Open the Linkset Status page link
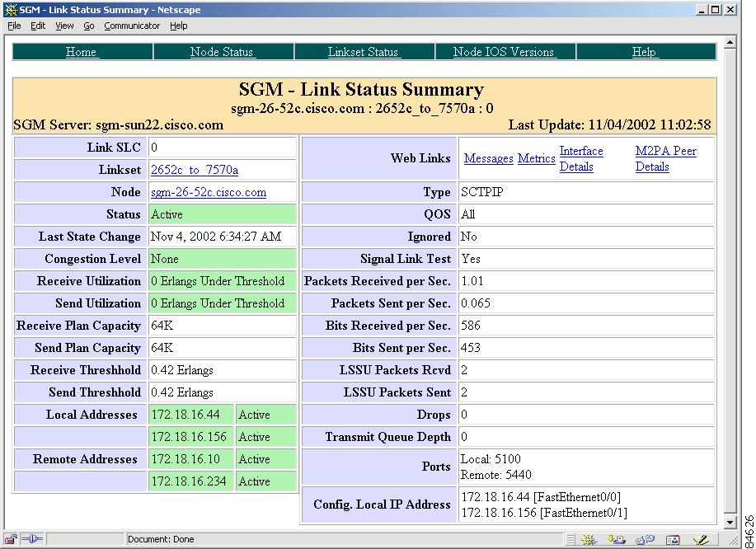Image resolution: width=756 pixels, height=549 pixels. coord(363,52)
